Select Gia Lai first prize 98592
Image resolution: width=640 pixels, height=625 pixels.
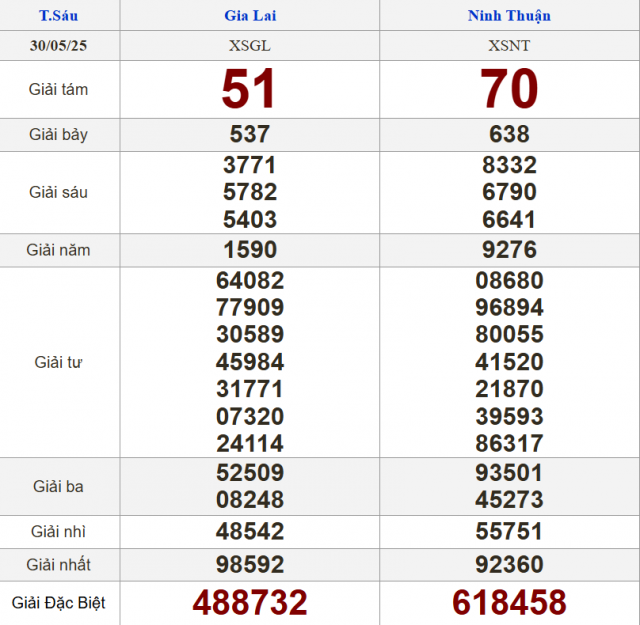250,565
